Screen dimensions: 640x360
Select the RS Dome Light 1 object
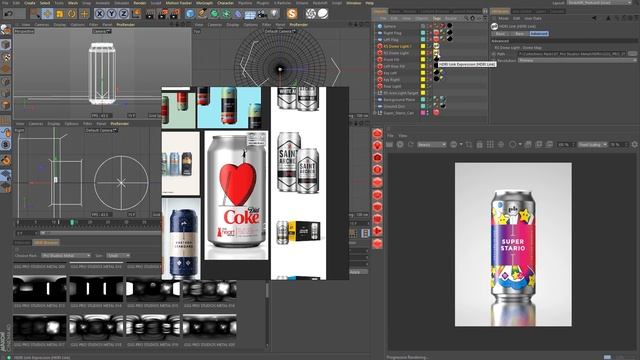397,46
